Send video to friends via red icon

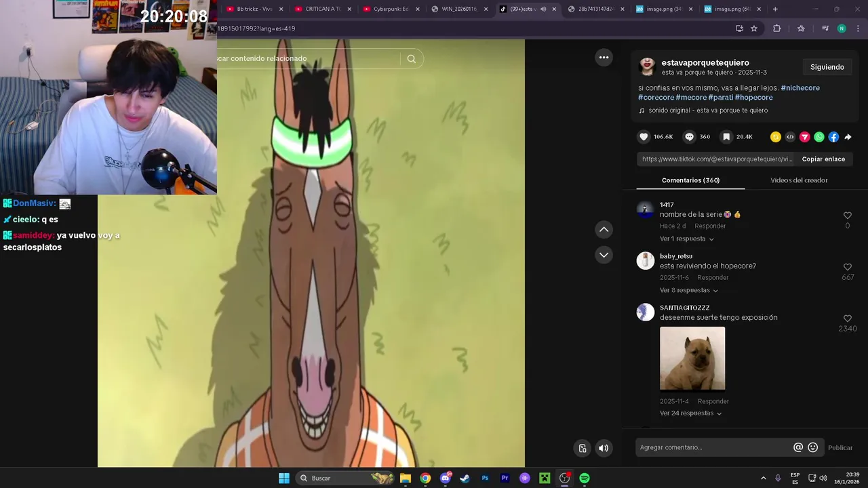(805, 137)
